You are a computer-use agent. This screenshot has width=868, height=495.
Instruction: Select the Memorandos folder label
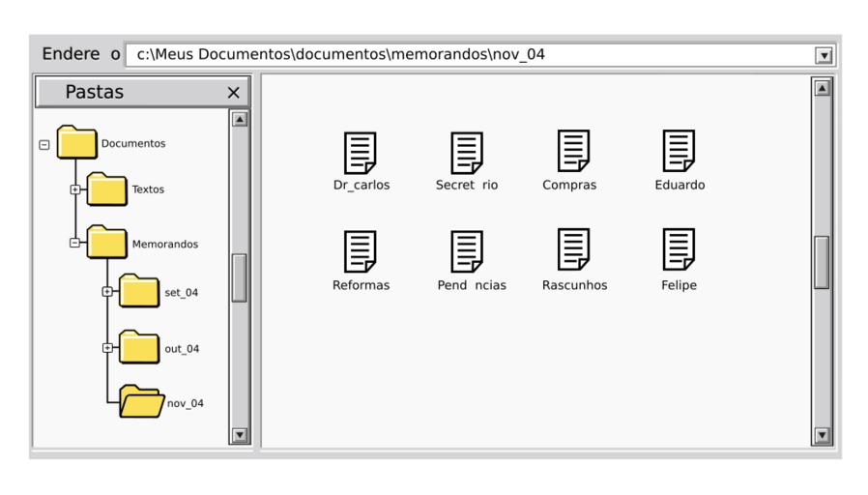tap(165, 245)
